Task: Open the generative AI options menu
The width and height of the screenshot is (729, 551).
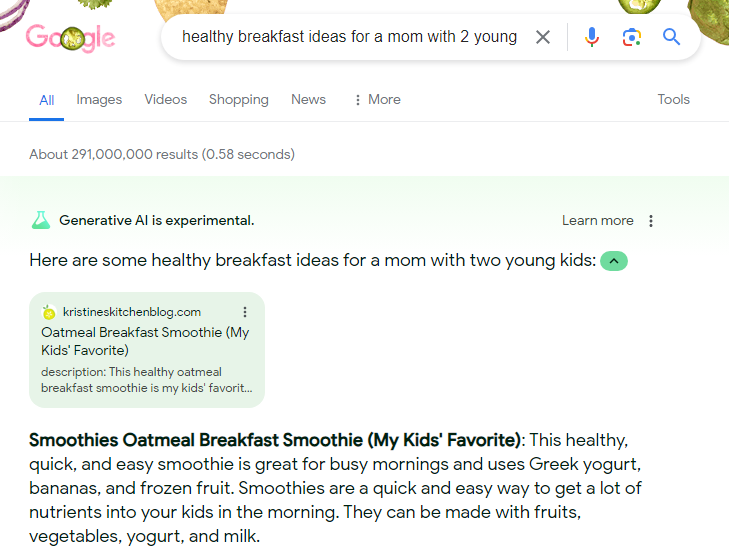Action: (652, 221)
